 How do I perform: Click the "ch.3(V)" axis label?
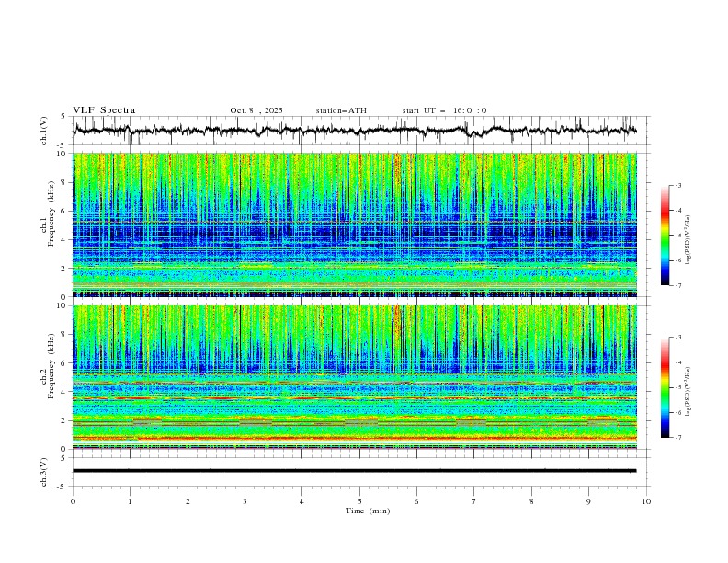pyautogui.click(x=44, y=472)
